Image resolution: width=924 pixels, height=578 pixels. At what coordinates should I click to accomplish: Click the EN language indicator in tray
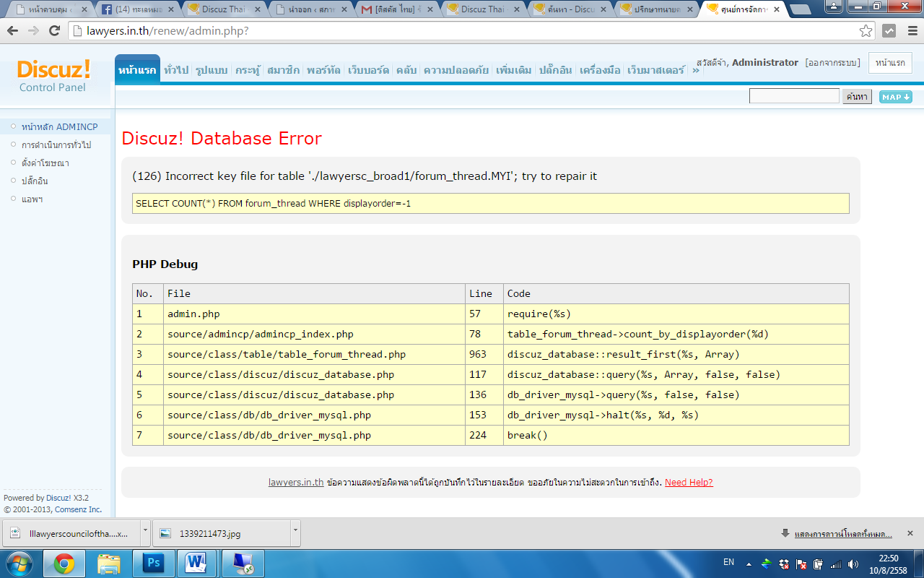[x=729, y=562]
